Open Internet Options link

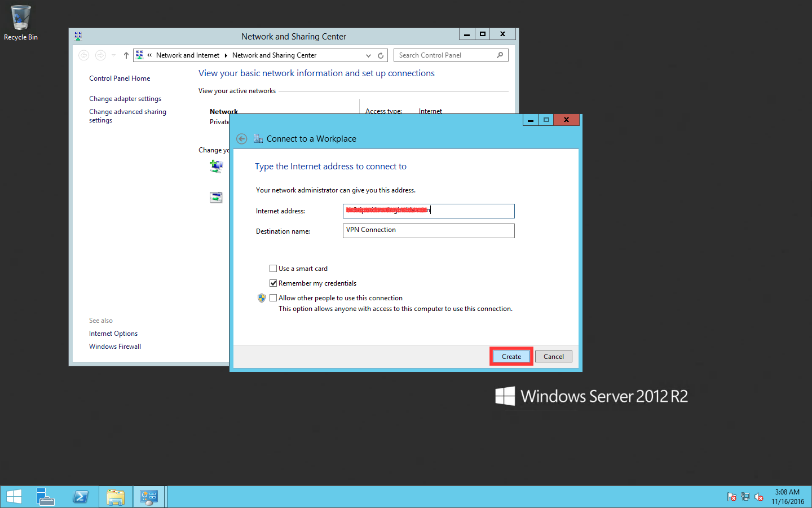click(113, 334)
